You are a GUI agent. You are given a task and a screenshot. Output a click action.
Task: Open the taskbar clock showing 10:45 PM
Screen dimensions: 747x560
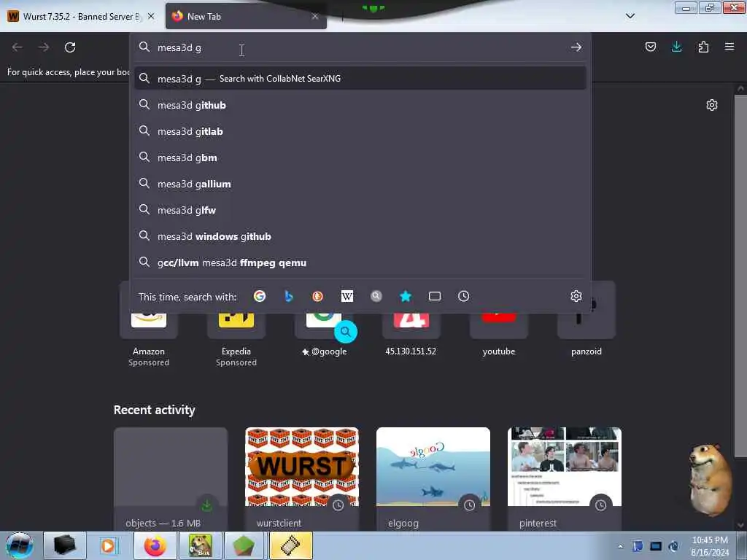coord(710,546)
